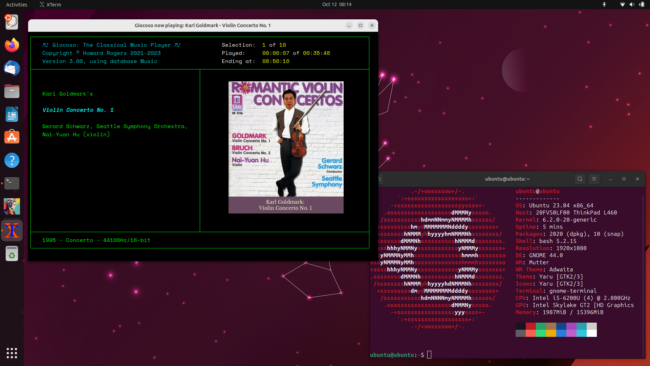
Task: Launch Firefox from the dock
Action: (x=12, y=45)
